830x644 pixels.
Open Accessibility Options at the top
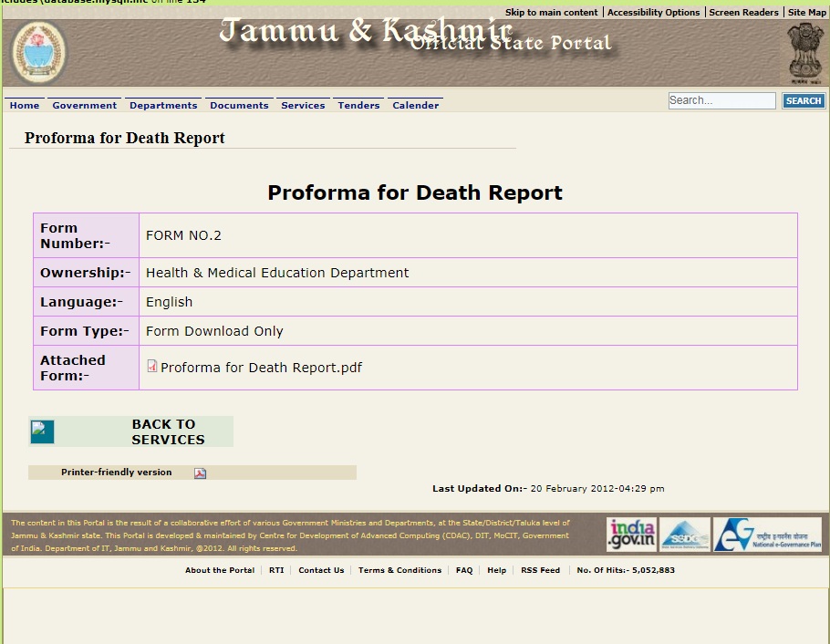(652, 12)
